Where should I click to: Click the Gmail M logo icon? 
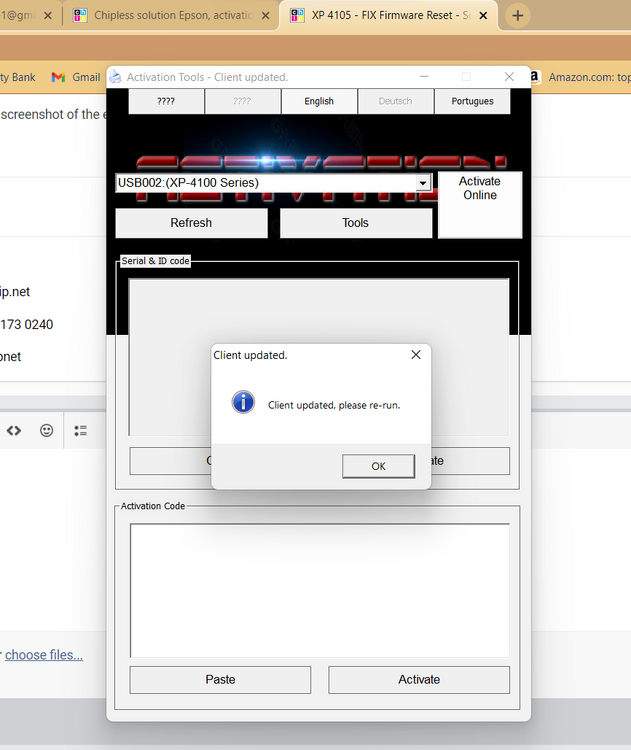[58, 77]
